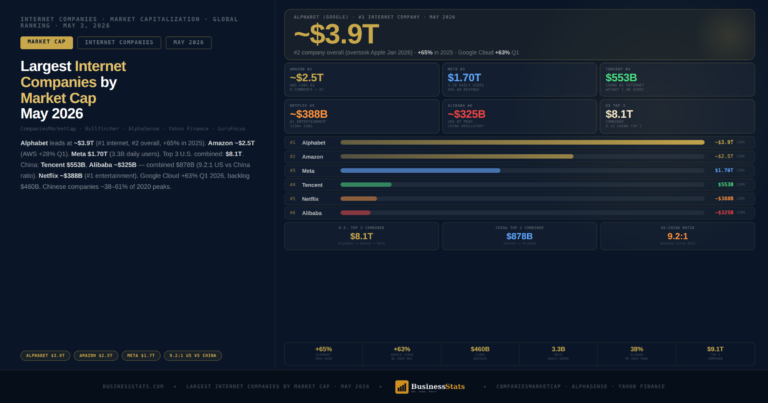Click the green Tencent ranking bar
This screenshot has width=768, height=403.
[x=366, y=185]
